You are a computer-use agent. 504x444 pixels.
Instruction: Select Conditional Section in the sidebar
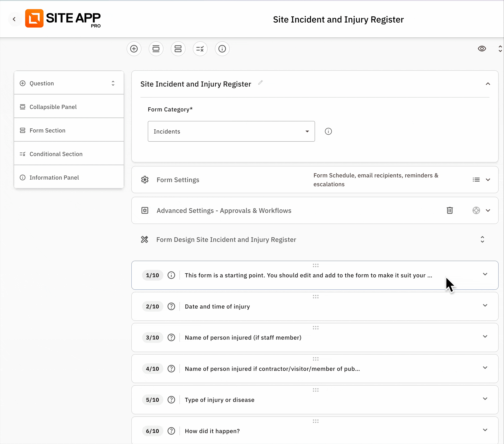[56, 154]
